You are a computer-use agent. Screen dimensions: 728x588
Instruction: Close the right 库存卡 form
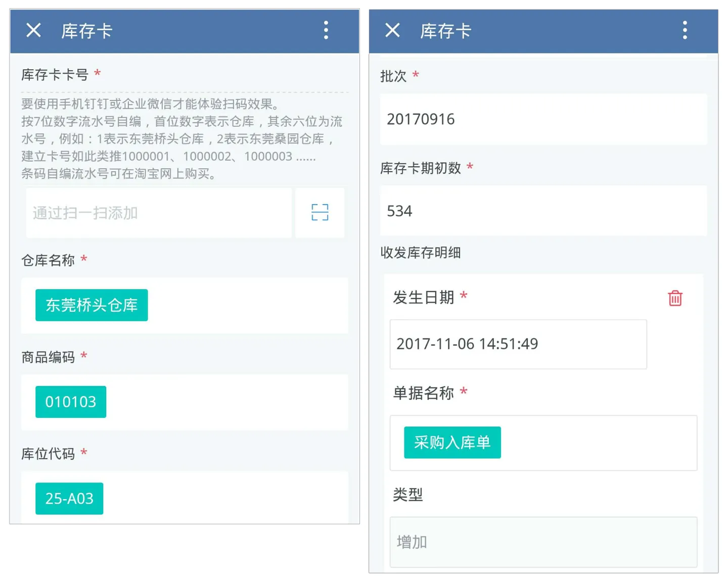click(392, 31)
